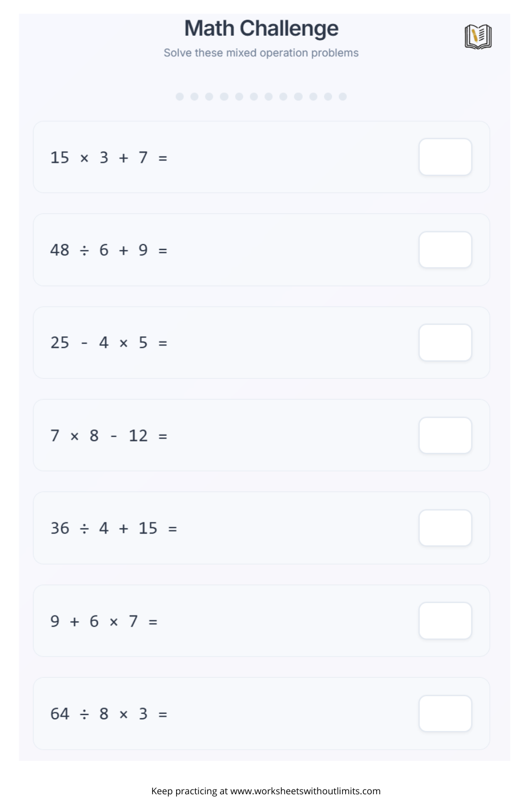
Task: Select the problem text '7 × 8 - 12 ='
Action: click(x=109, y=436)
